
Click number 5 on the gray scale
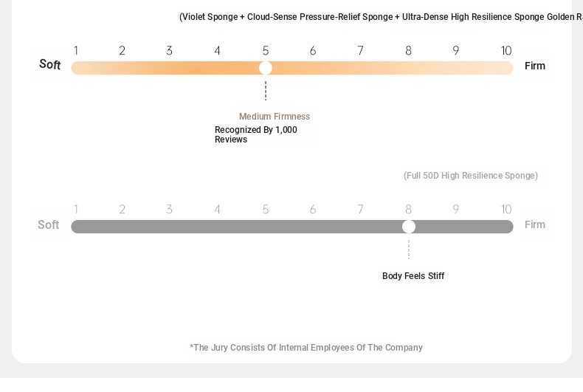click(x=266, y=210)
